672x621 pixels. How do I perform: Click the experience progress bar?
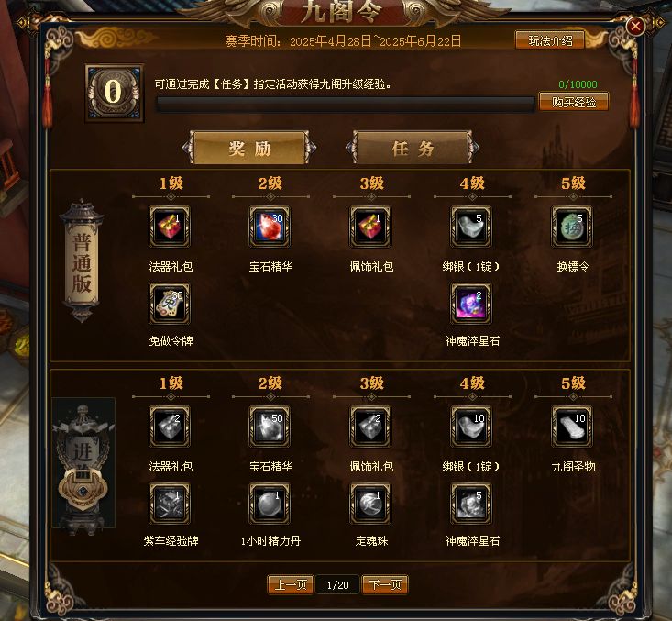[345, 105]
